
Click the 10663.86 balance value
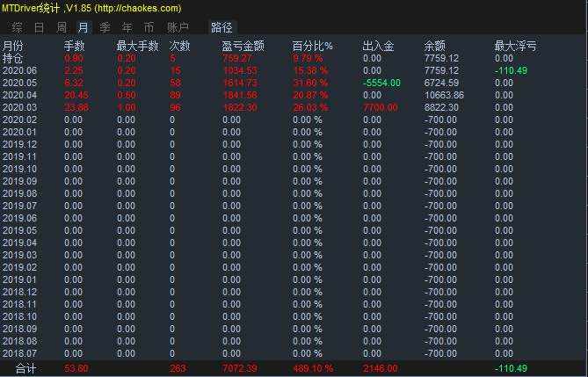444,95
